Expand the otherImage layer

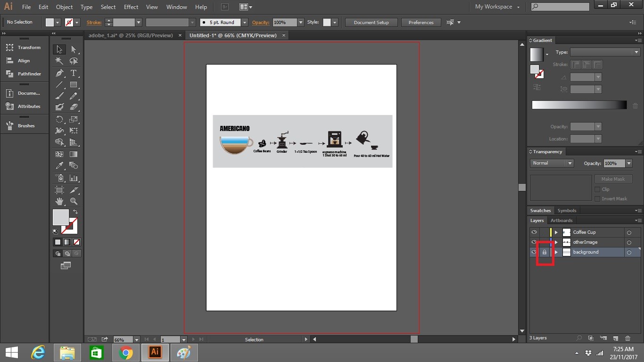click(x=556, y=242)
